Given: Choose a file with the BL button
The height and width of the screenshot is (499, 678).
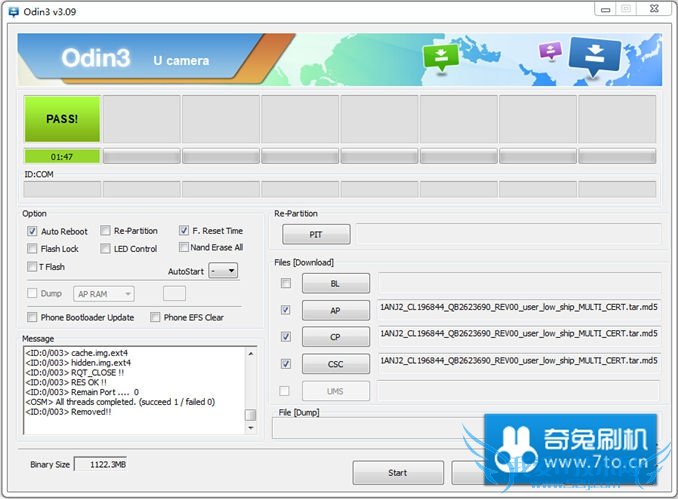Looking at the screenshot, I should pyautogui.click(x=336, y=284).
